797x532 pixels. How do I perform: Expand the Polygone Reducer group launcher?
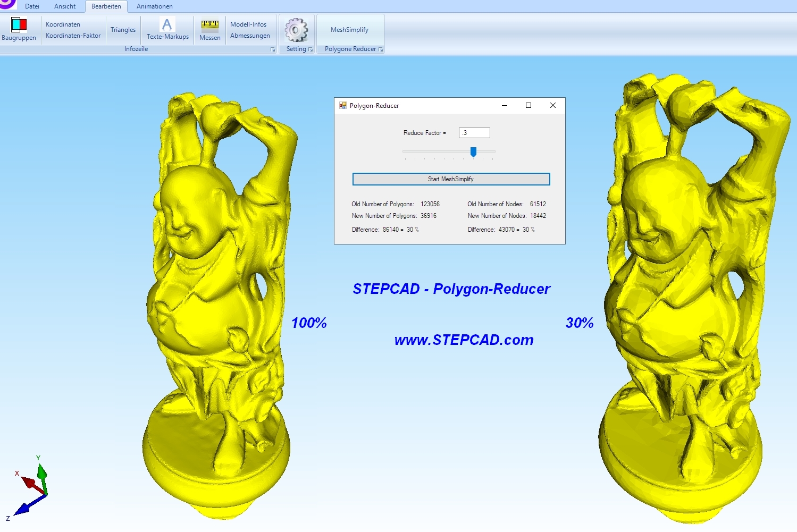coord(381,49)
